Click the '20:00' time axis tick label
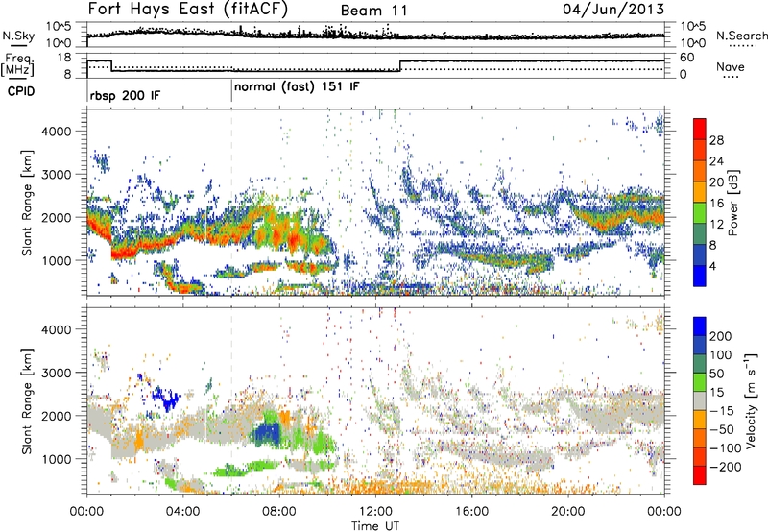768x532 pixels. [x=567, y=512]
